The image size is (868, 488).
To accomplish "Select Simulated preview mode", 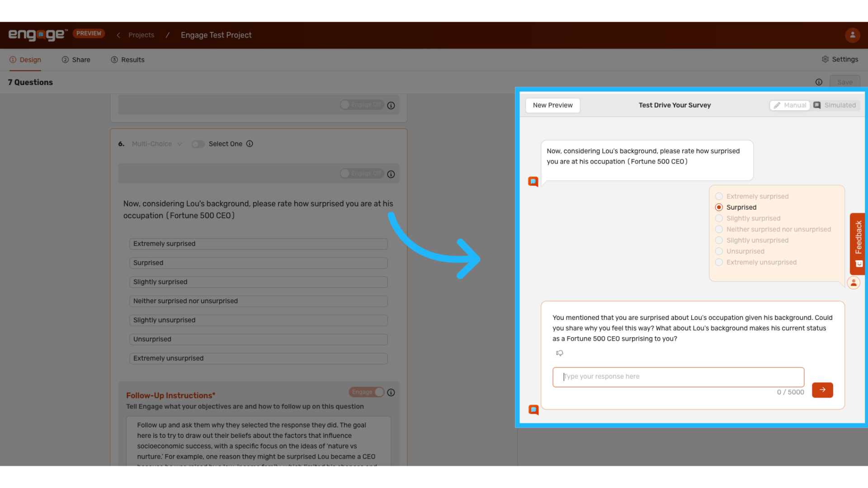I will (835, 105).
